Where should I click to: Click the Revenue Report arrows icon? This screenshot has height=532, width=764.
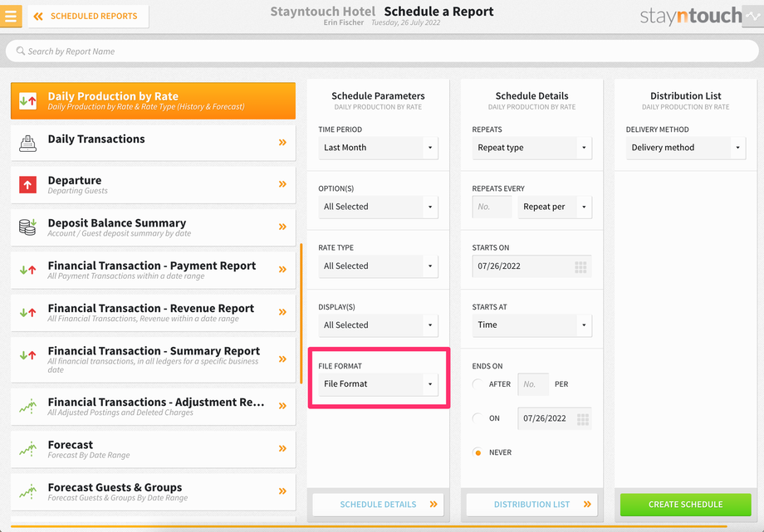coord(27,312)
